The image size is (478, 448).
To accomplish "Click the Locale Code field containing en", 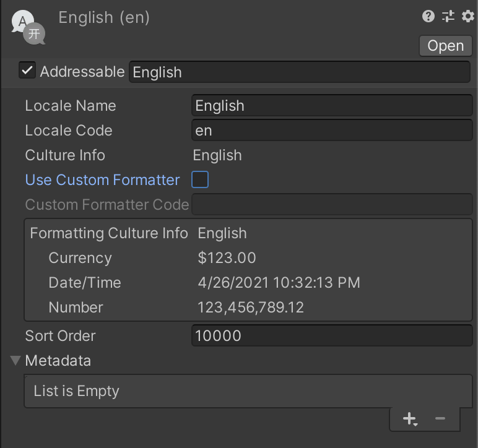I will tap(332, 131).
